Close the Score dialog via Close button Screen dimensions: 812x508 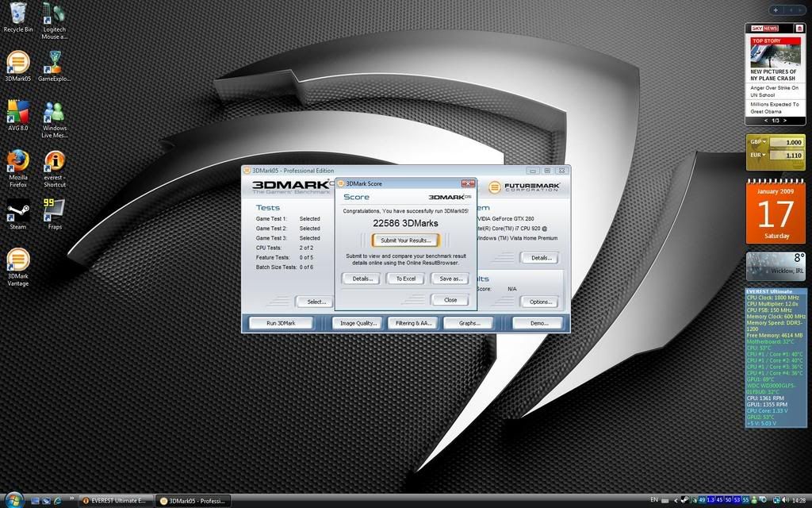[x=450, y=299]
